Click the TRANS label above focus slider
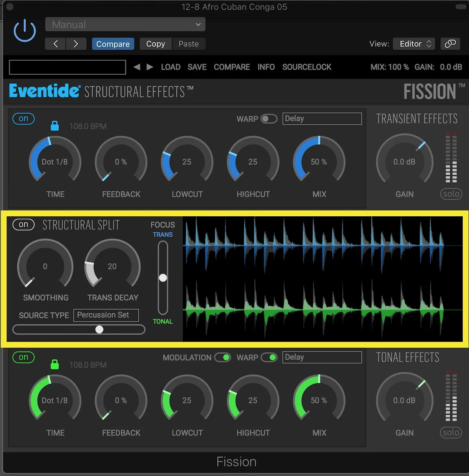This screenshot has height=476, width=469. (x=163, y=235)
